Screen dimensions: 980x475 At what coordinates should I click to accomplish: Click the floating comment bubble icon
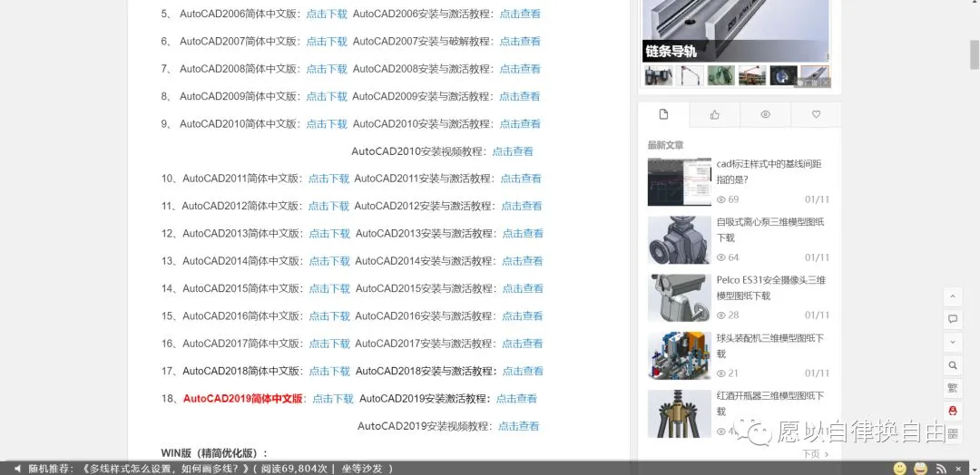tap(953, 319)
